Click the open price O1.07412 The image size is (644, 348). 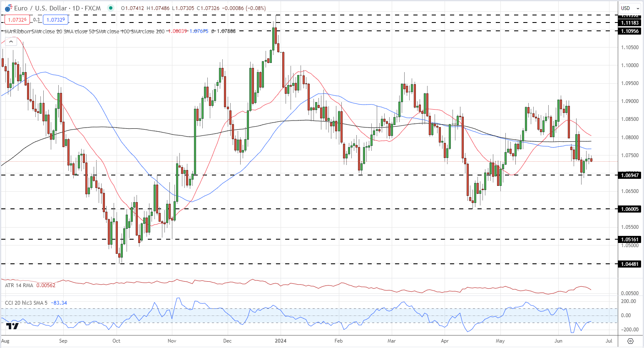[133, 8]
